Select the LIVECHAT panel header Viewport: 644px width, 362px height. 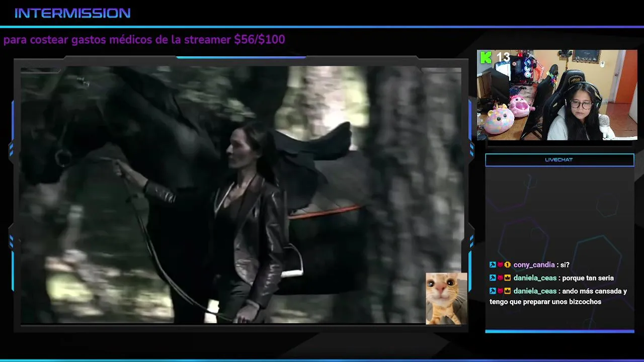pos(559,160)
